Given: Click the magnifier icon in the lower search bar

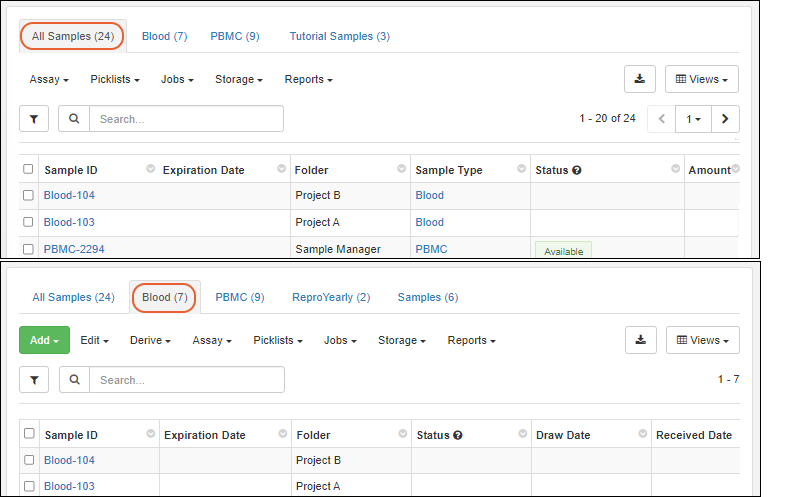Looking at the screenshot, I should [75, 380].
